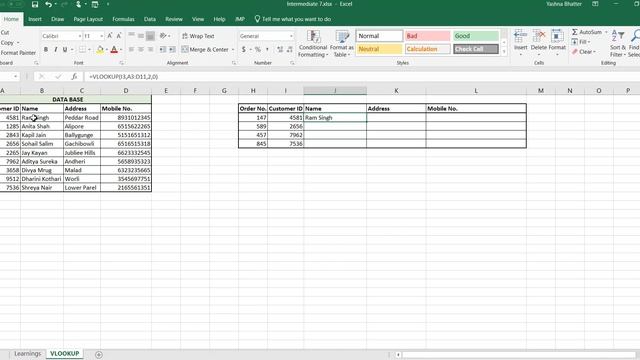Open the Review ribbon tab
Viewport: 640px width, 360px height.
[174, 19]
